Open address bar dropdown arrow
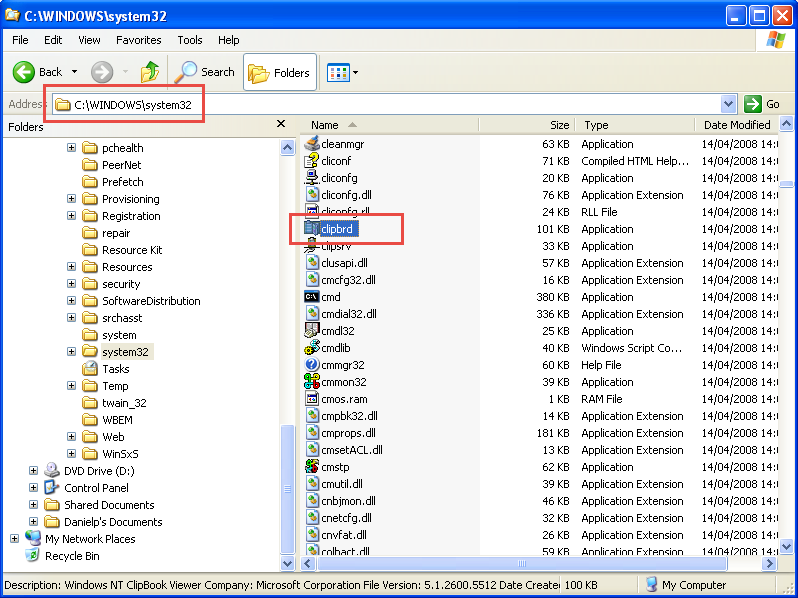Viewport: 798px width, 598px height. coord(728,104)
